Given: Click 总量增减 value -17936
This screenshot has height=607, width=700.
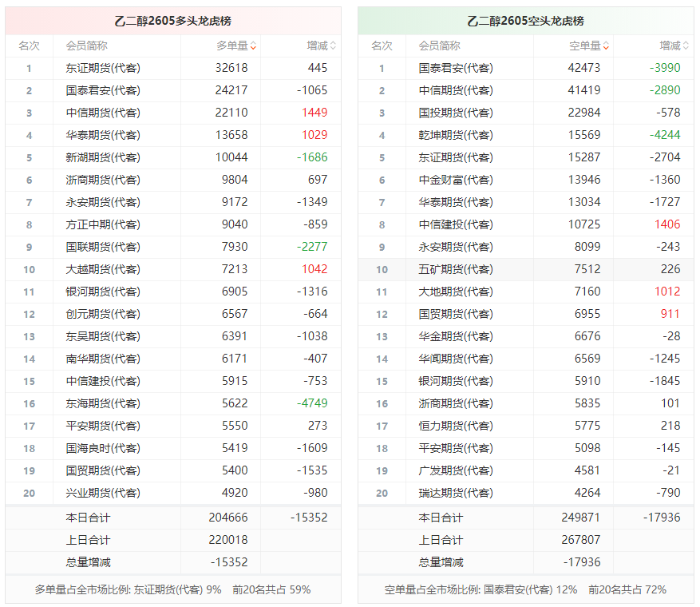Looking at the screenshot, I should (582, 562).
